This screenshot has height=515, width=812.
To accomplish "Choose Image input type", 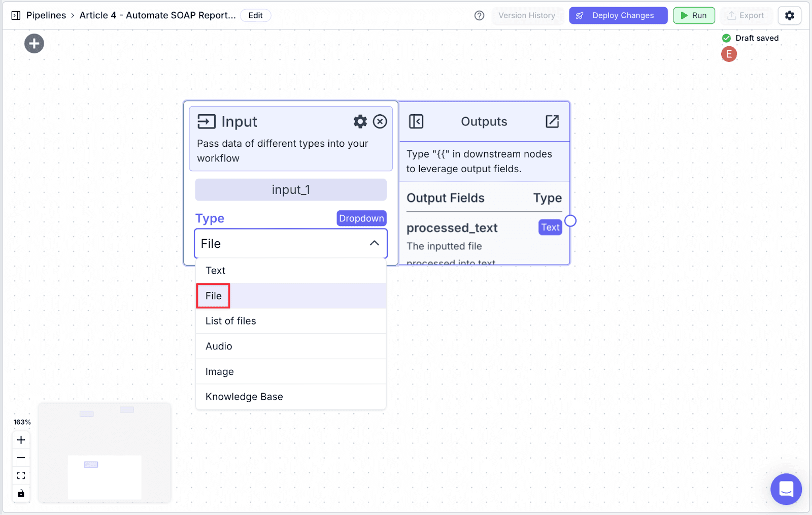I will (x=291, y=372).
